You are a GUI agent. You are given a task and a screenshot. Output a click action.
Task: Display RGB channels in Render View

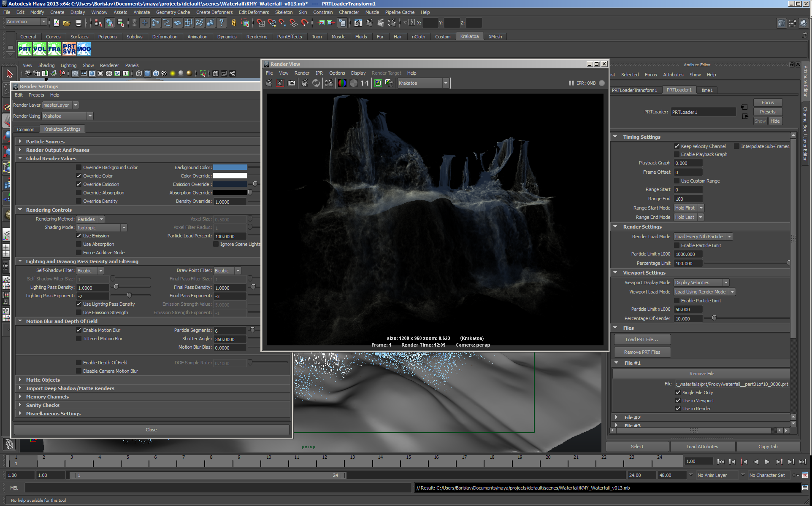pos(342,83)
